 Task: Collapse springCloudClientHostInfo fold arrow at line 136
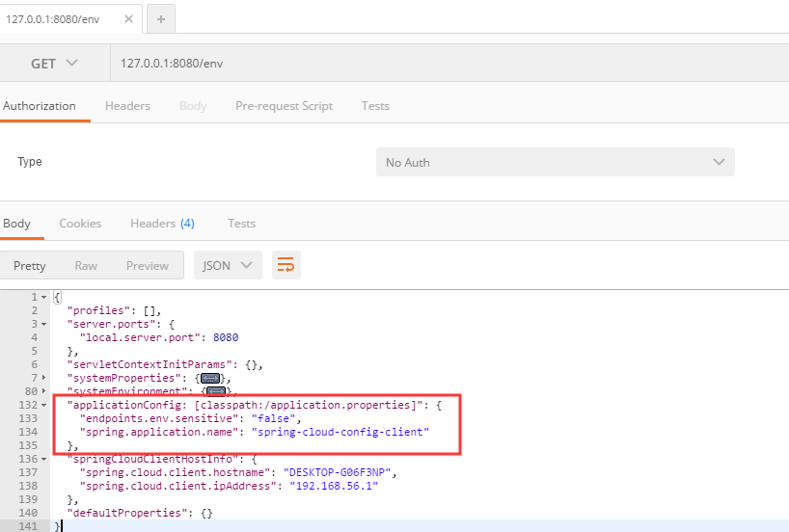[x=43, y=459]
